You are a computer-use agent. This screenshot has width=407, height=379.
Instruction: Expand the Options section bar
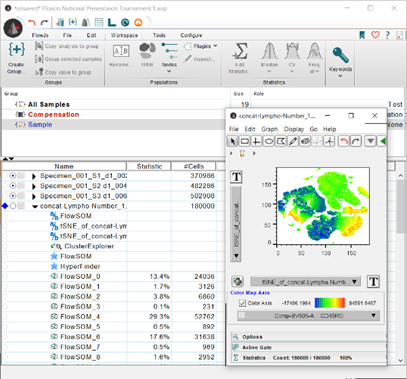pos(308,337)
